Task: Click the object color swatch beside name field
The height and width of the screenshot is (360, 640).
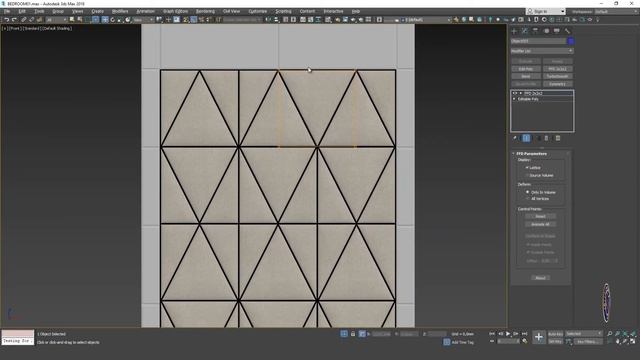Action: (571, 41)
